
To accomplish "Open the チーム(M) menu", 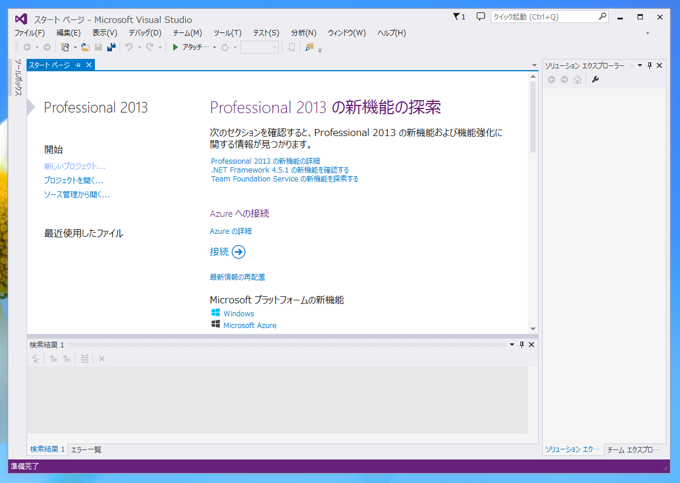I will tap(187, 33).
